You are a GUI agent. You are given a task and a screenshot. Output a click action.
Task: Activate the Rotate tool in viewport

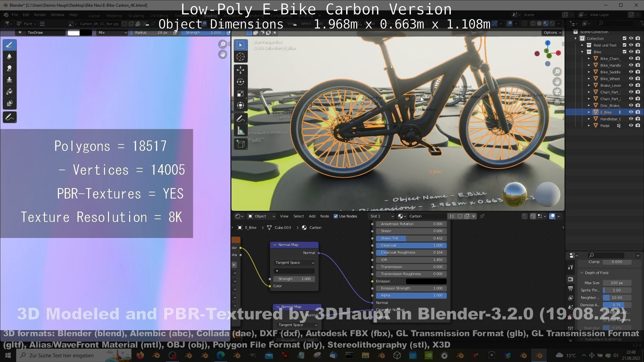point(240,82)
